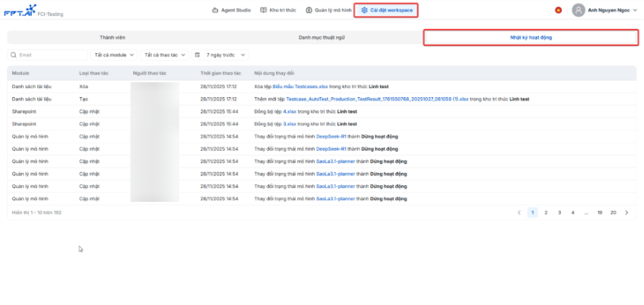Click the DeepSeek-R1 link in first model row
The width and height of the screenshot is (644, 305).
(331, 136)
